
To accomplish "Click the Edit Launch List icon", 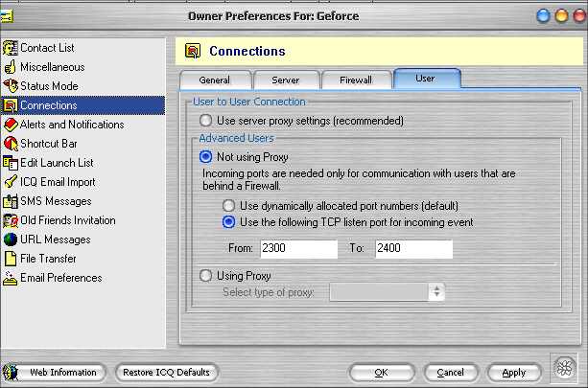I will pos(11,163).
